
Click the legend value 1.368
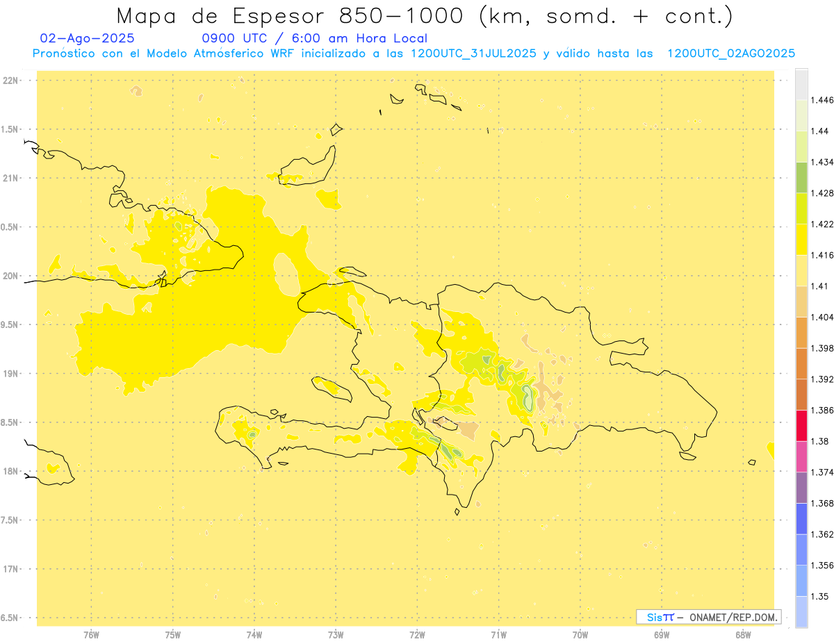click(x=821, y=503)
